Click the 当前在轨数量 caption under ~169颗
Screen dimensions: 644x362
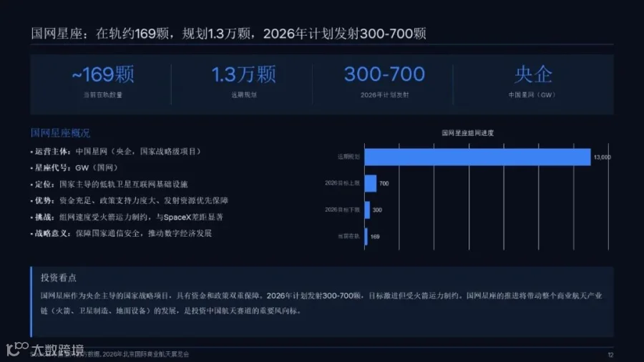[x=102, y=95]
